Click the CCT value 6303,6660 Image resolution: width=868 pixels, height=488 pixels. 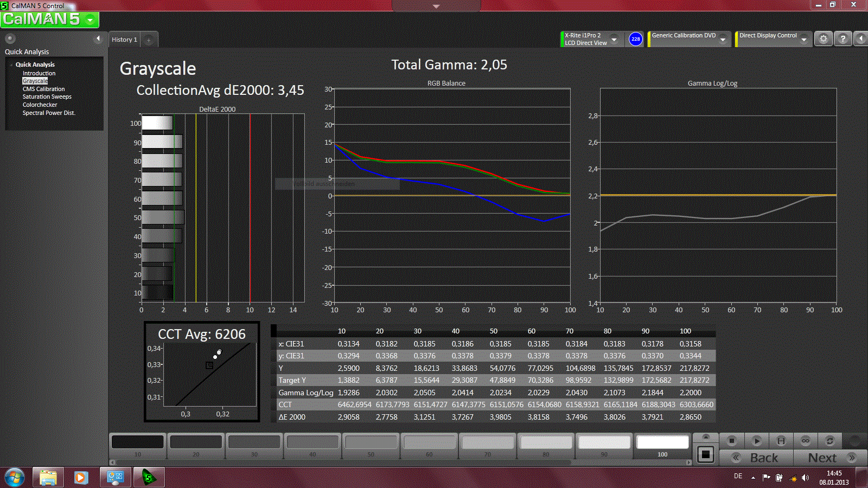(697, 404)
